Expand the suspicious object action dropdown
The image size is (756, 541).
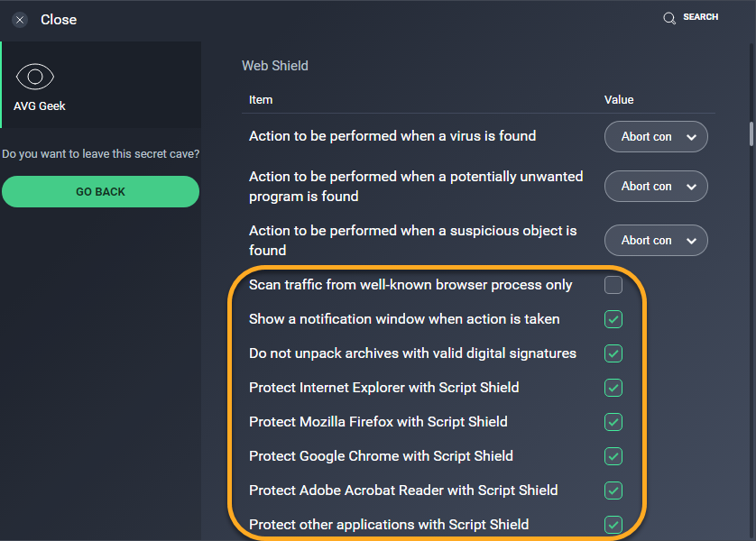pyautogui.click(x=656, y=241)
